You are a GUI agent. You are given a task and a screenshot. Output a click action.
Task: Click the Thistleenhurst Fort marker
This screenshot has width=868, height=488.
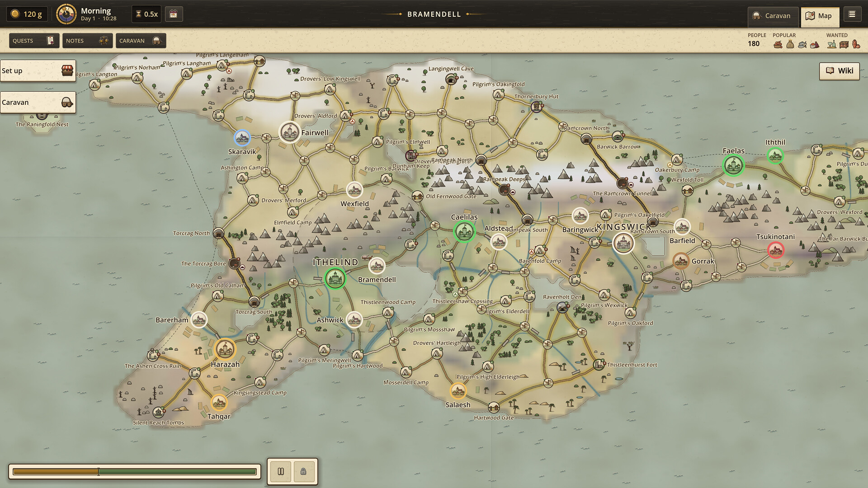click(x=599, y=364)
